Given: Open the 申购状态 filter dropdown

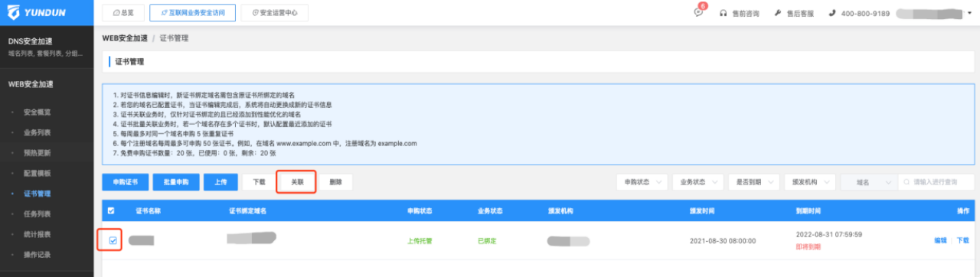Looking at the screenshot, I should (642, 182).
